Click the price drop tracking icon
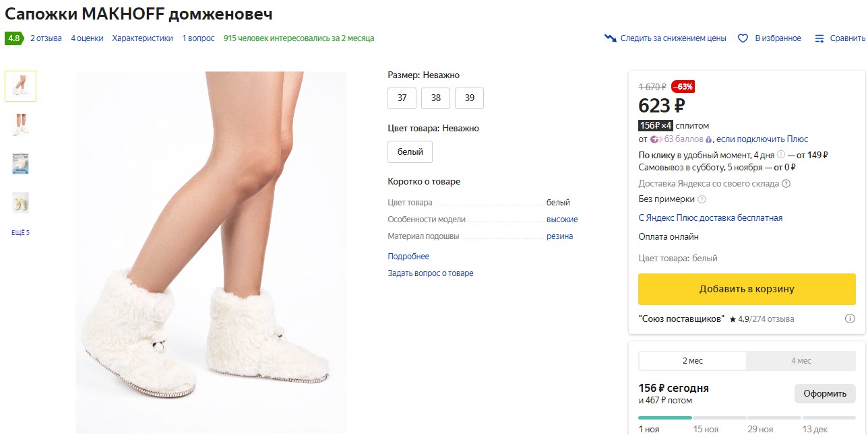868x435 pixels. [611, 38]
